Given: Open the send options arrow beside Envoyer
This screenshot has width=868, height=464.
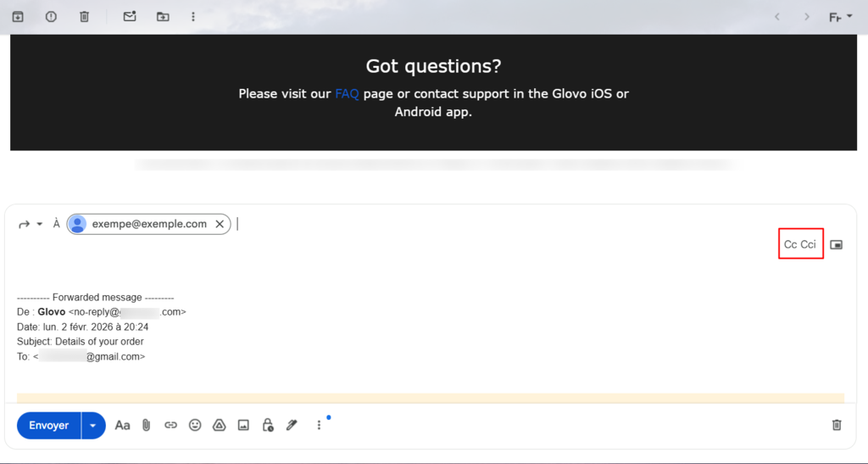Looking at the screenshot, I should (93, 425).
